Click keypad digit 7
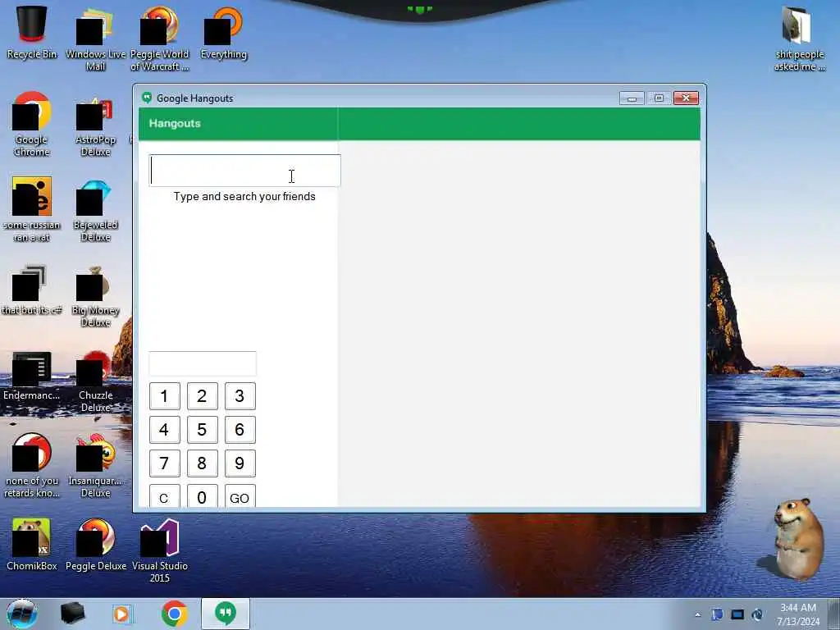Viewport: 840px width, 630px height. coord(164,463)
